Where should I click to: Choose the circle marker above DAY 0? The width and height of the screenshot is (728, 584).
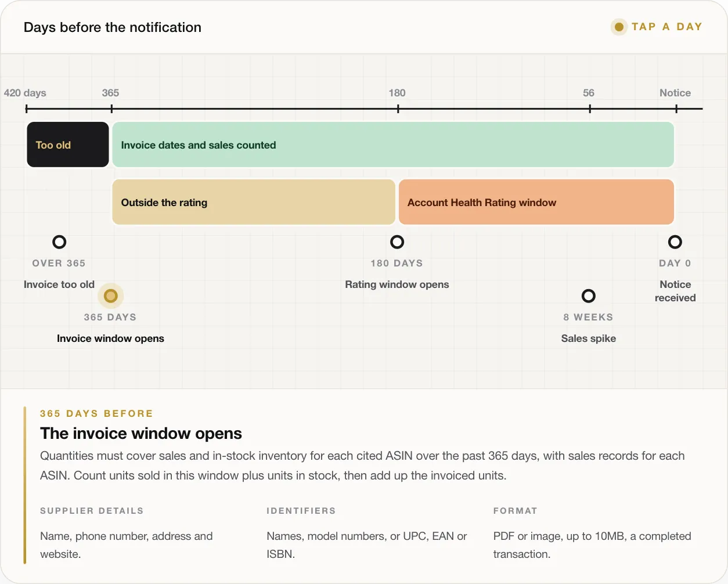(675, 242)
